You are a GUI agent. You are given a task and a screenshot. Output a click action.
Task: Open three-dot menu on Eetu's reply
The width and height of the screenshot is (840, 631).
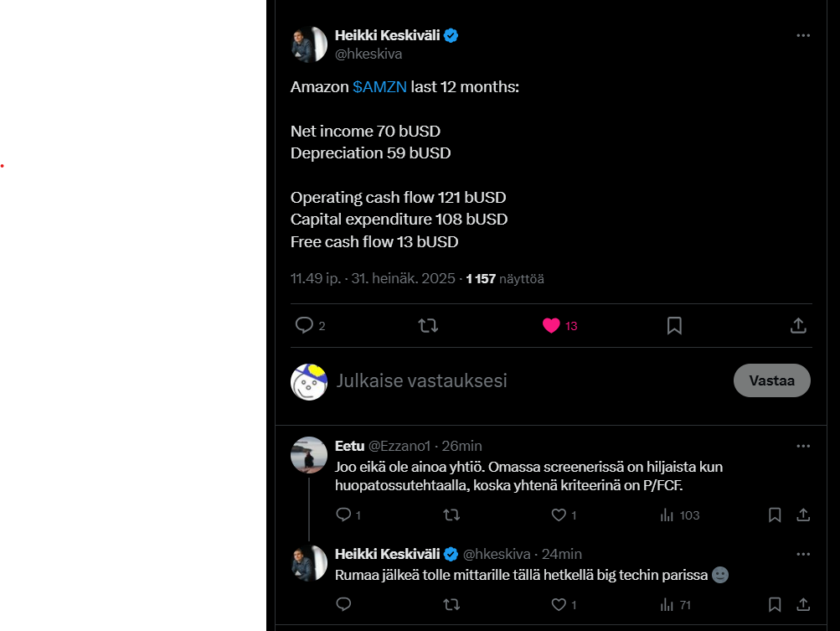pos(803,446)
